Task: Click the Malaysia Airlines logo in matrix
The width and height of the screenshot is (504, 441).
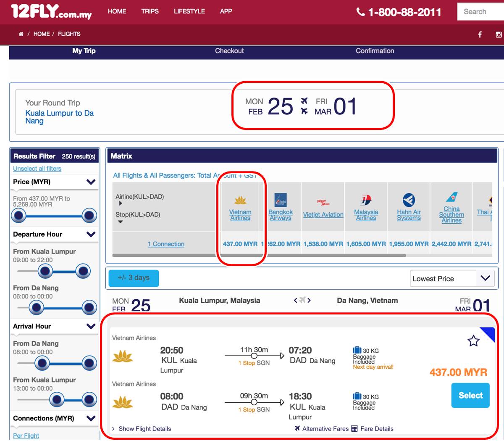Action: 366,200
